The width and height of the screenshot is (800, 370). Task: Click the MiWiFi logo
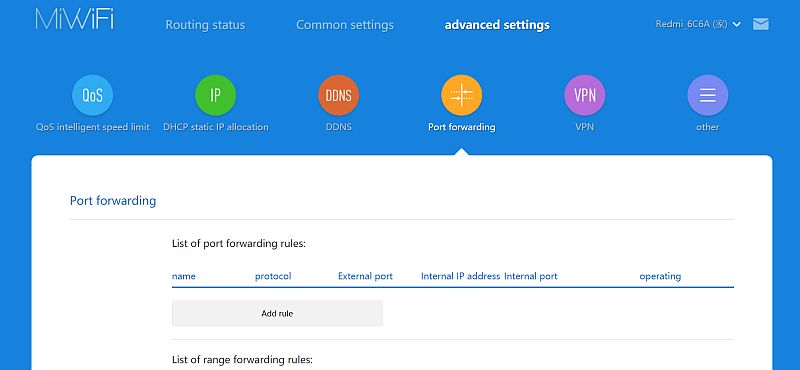(74, 19)
